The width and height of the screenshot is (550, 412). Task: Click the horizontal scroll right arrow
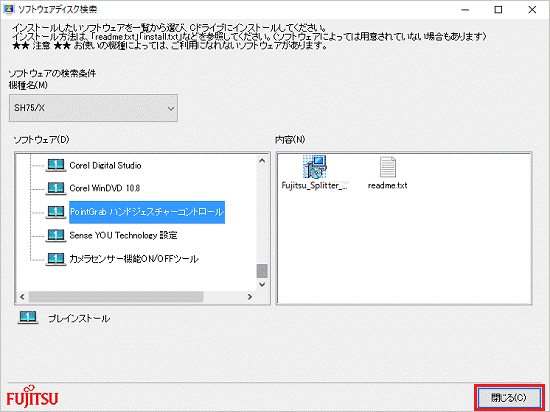[250, 297]
